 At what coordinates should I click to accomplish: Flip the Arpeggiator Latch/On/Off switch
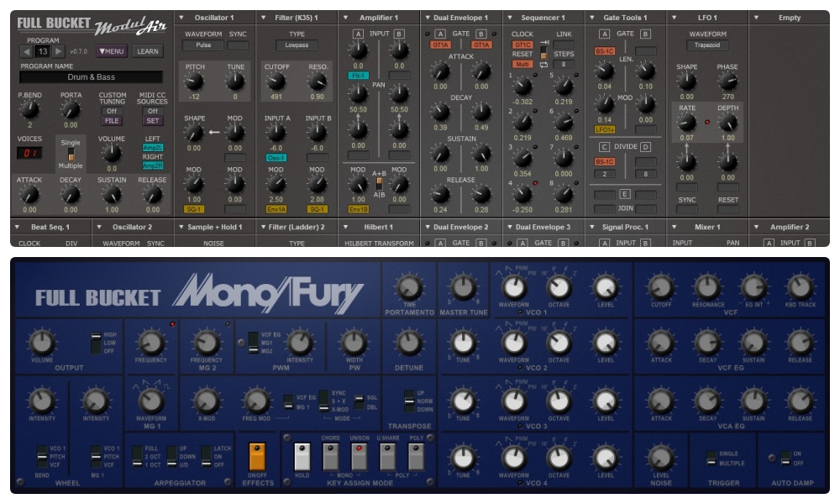coord(207,457)
